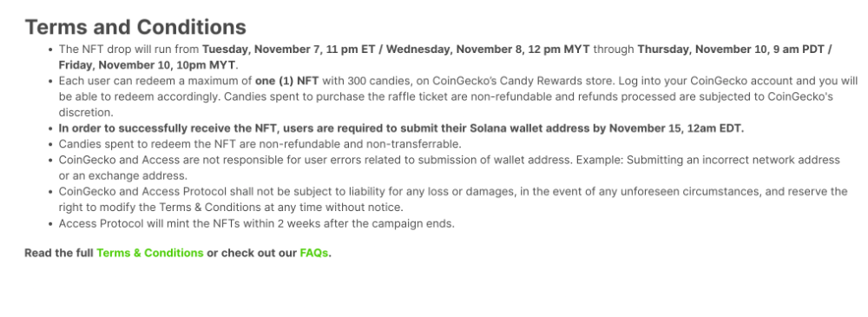This screenshot has width=868, height=317.
Task: Click 'Access Protocol will mint the NFTs' bullet
Action: [x=257, y=224]
